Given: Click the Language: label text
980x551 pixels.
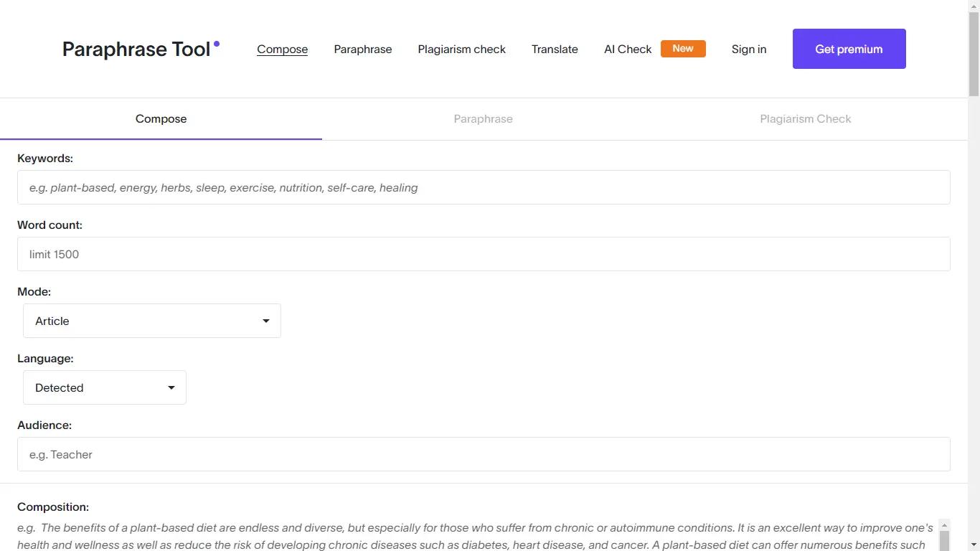Looking at the screenshot, I should [45, 359].
